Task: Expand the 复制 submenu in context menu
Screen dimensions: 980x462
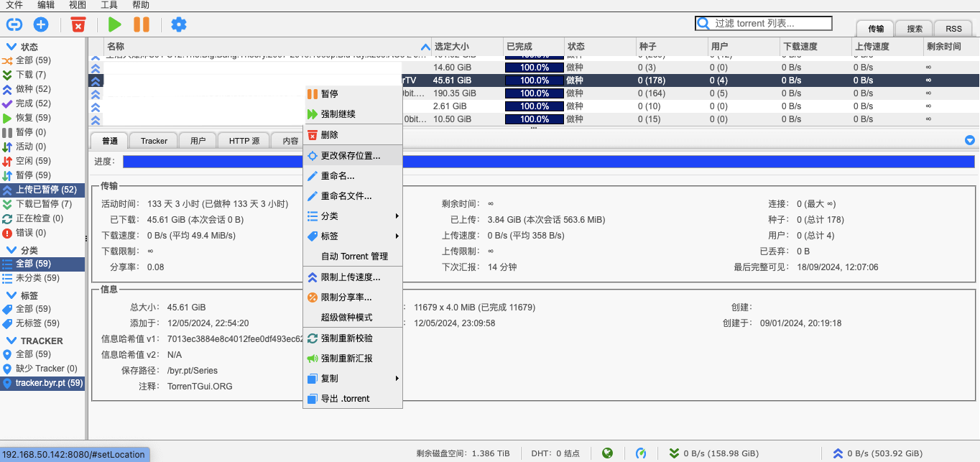Action: click(x=352, y=379)
